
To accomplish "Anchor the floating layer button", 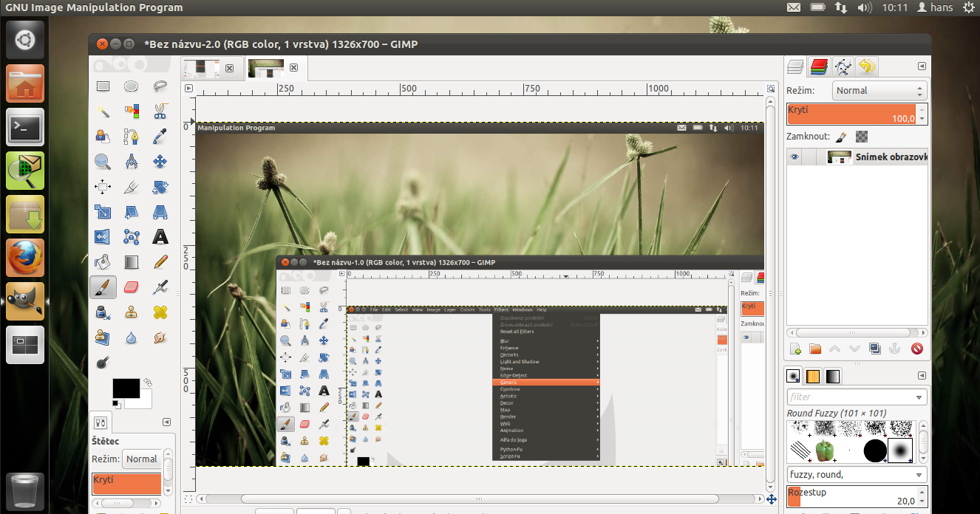I will click(894, 349).
